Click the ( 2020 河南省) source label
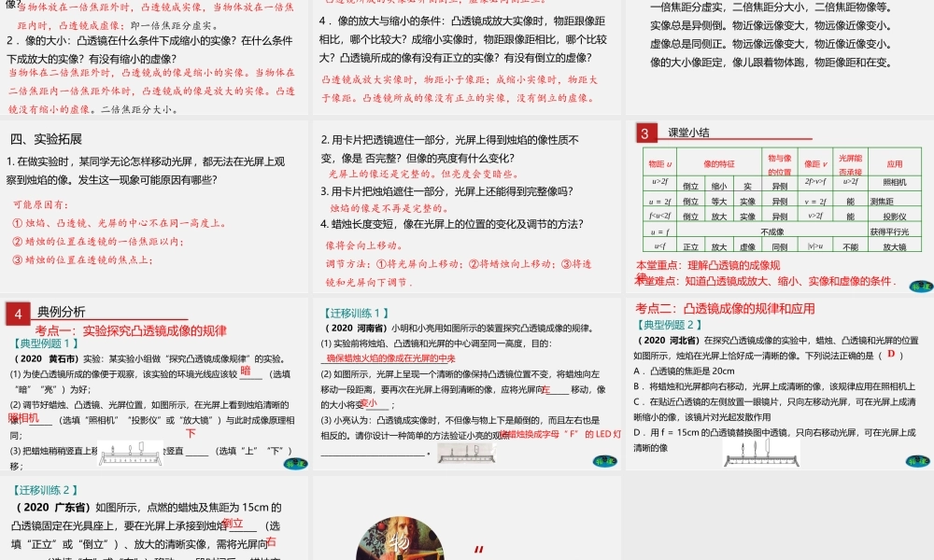 click(356, 328)
